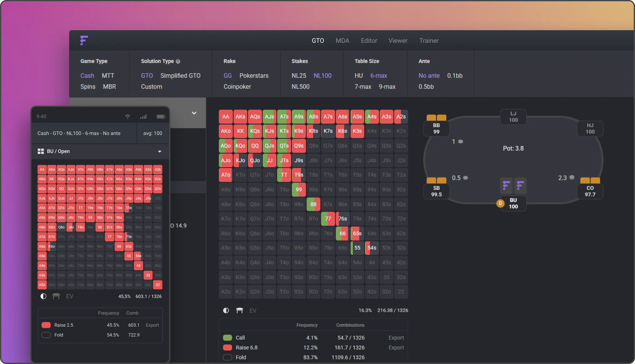Open the GTO tab
This screenshot has height=364, width=635.
pos(318,41)
